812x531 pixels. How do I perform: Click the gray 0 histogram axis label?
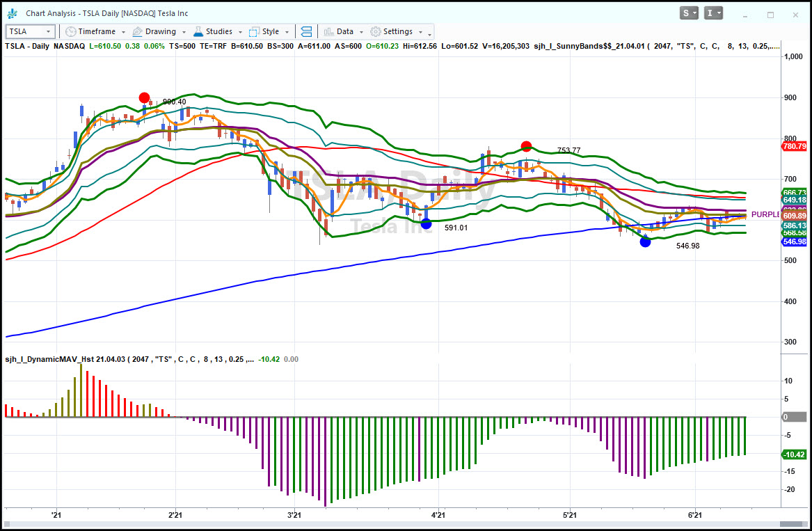click(x=794, y=417)
